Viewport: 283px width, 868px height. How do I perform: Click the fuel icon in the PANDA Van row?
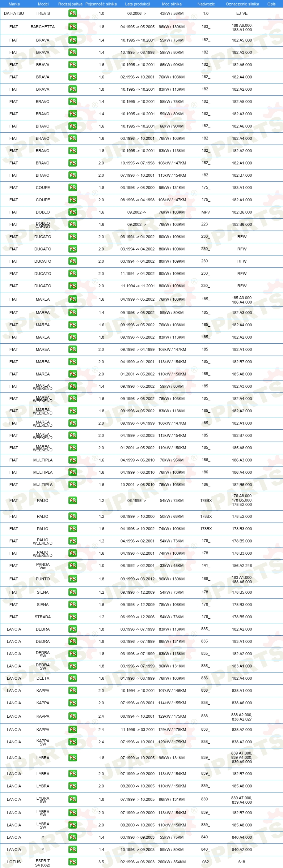click(73, 566)
